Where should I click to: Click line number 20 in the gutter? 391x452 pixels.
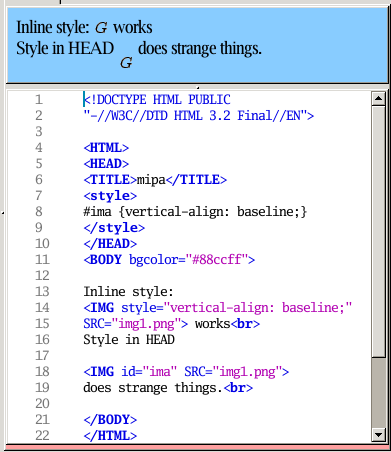point(42,404)
